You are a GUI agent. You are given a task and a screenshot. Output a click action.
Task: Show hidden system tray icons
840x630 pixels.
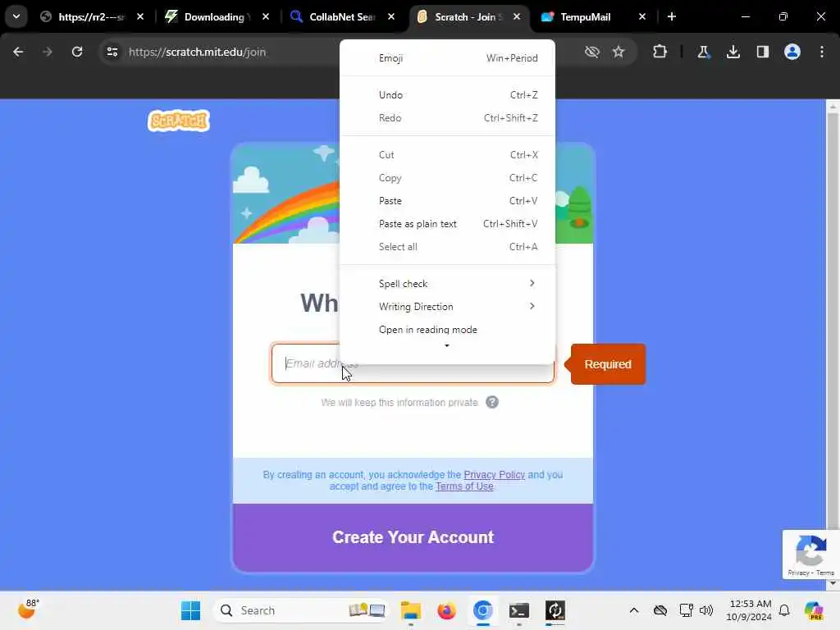click(634, 610)
